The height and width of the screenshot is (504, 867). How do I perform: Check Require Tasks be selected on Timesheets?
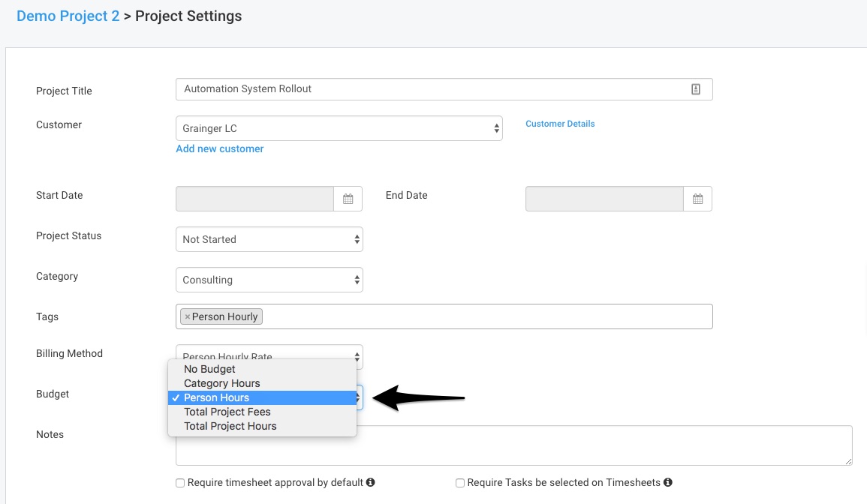[x=460, y=484]
